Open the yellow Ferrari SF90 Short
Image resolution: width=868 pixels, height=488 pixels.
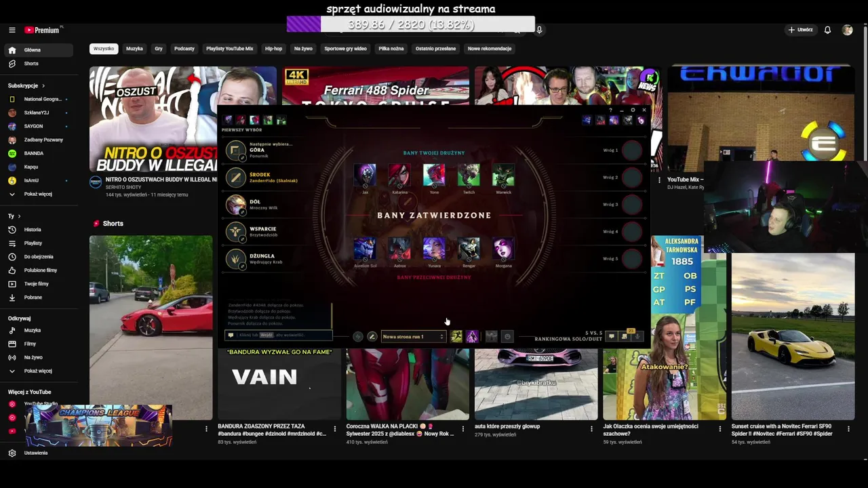pos(793,337)
